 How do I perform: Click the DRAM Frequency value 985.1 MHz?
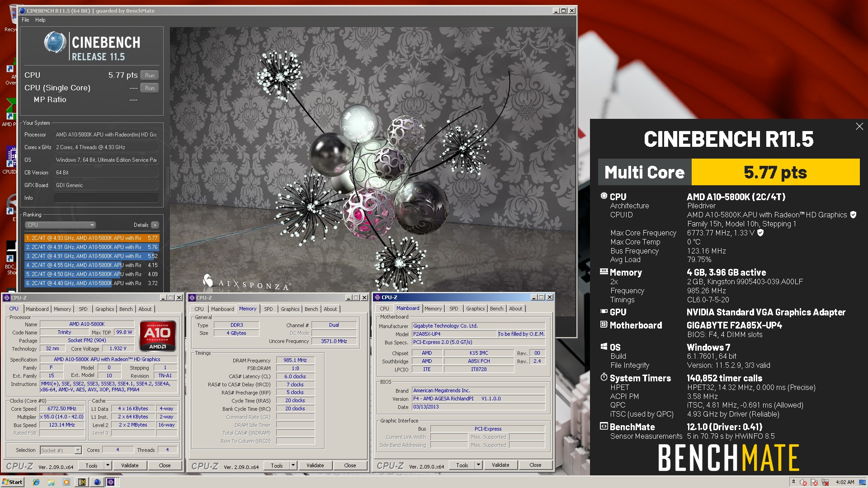(295, 361)
